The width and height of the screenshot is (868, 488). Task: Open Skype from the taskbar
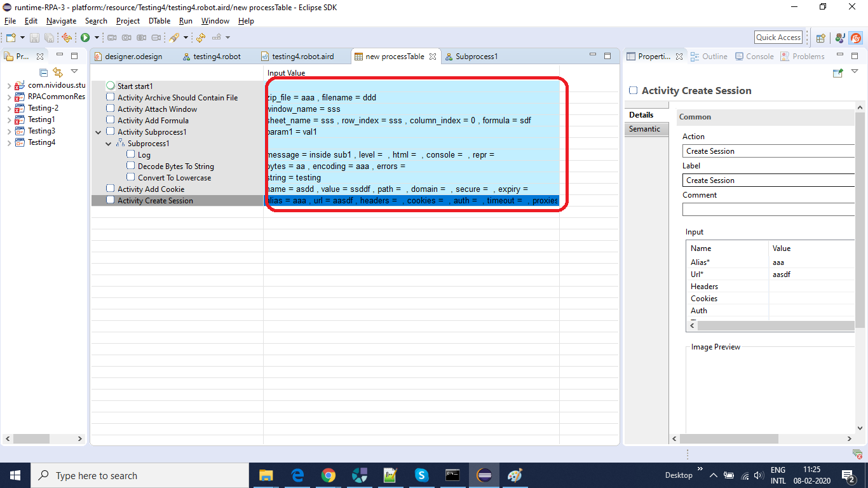coord(421,475)
